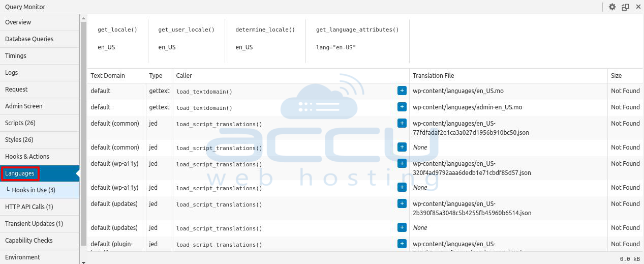The height and width of the screenshot is (264, 644).
Task: Click the sidebar vertical scrollbar thumb
Action: 83,133
